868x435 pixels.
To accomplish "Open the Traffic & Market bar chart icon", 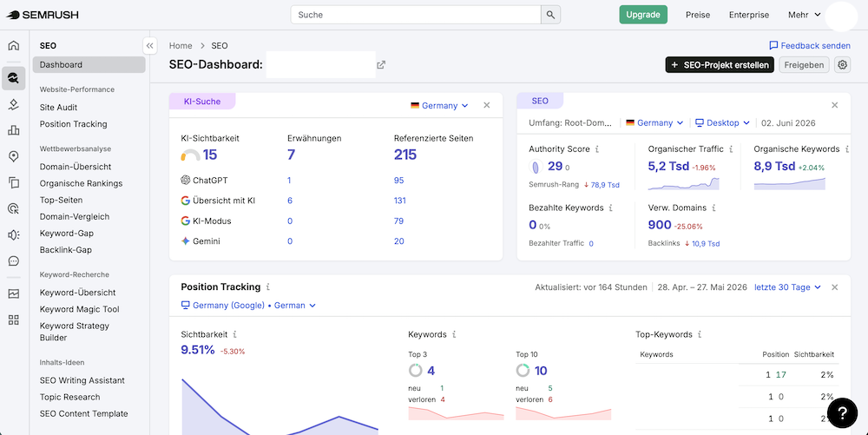I will click(x=13, y=130).
